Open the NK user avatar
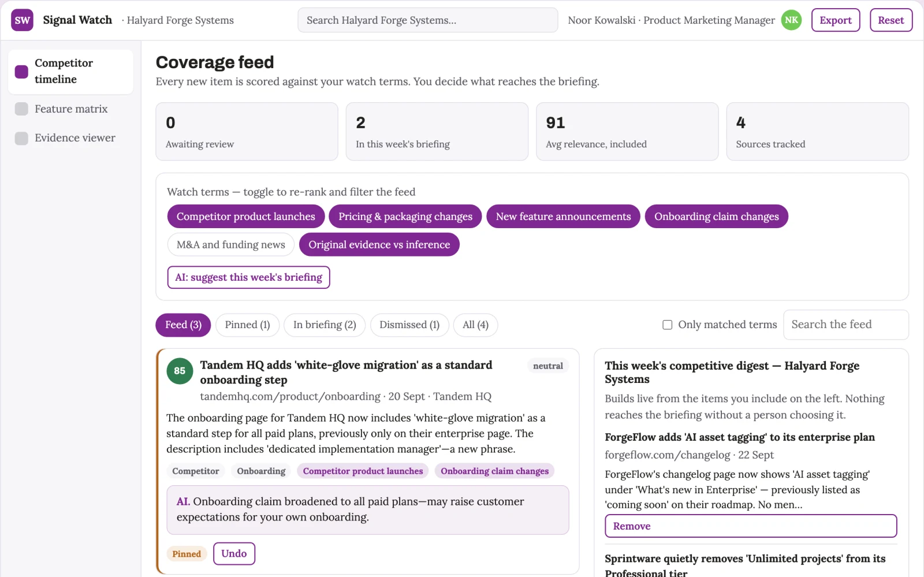This screenshot has height=577, width=924. click(791, 20)
